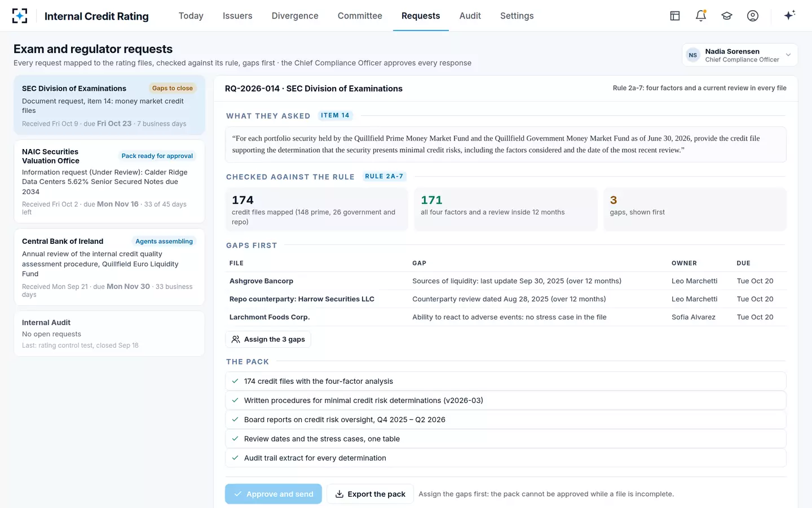Open the Repo counterparty: Harrow Securities LLC row
Screen dimensions: 812x508
(x=506, y=299)
